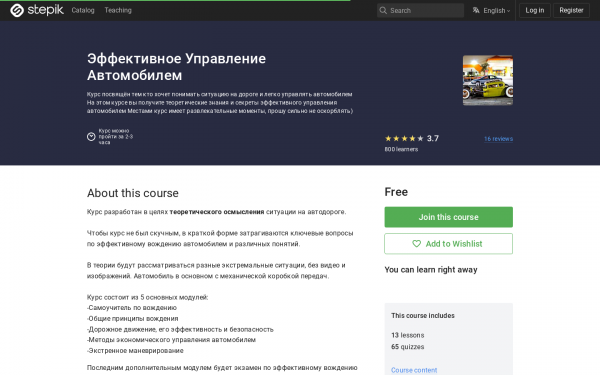
Task: Open the Course content link
Action: [x=414, y=370]
